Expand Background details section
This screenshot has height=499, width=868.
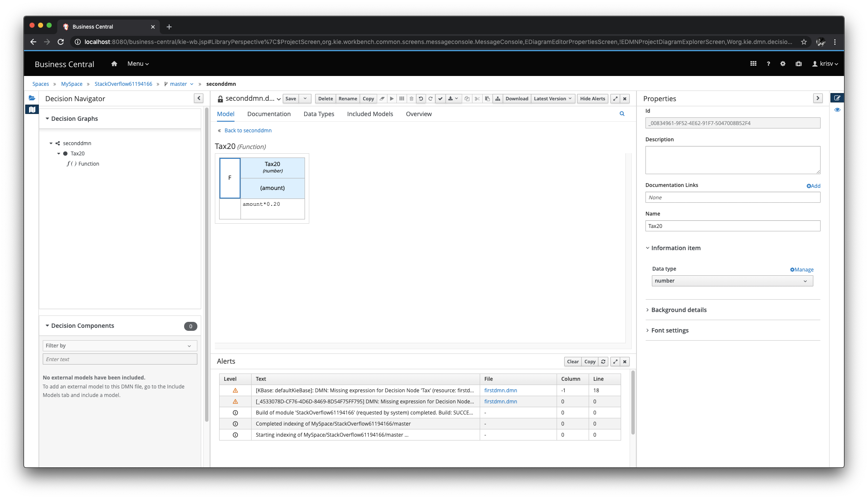(678, 310)
